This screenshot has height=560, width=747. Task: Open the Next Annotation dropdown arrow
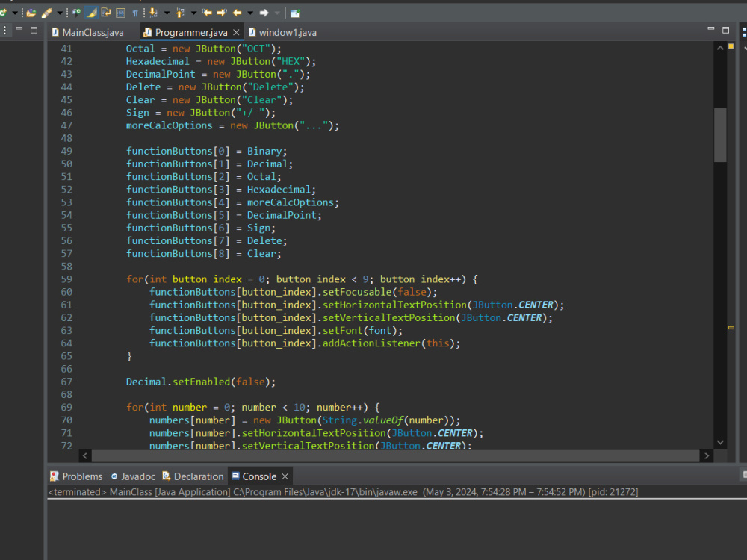(167, 13)
